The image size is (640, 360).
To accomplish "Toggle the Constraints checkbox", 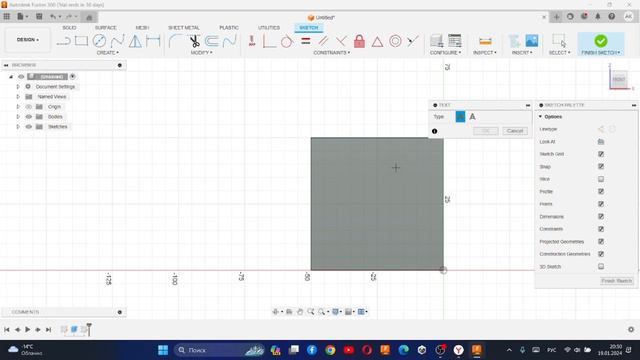I will pos(601,229).
